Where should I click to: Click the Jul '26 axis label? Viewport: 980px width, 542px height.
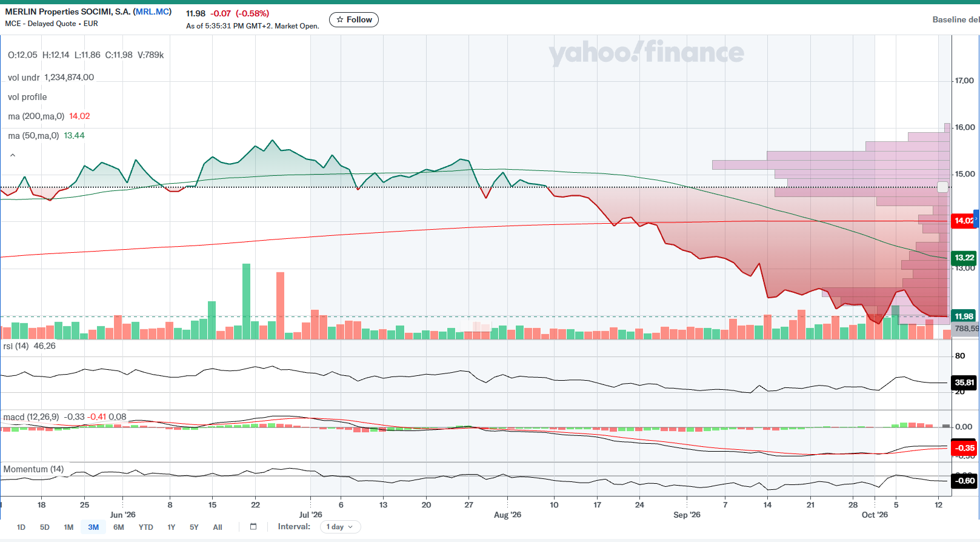coord(311,515)
